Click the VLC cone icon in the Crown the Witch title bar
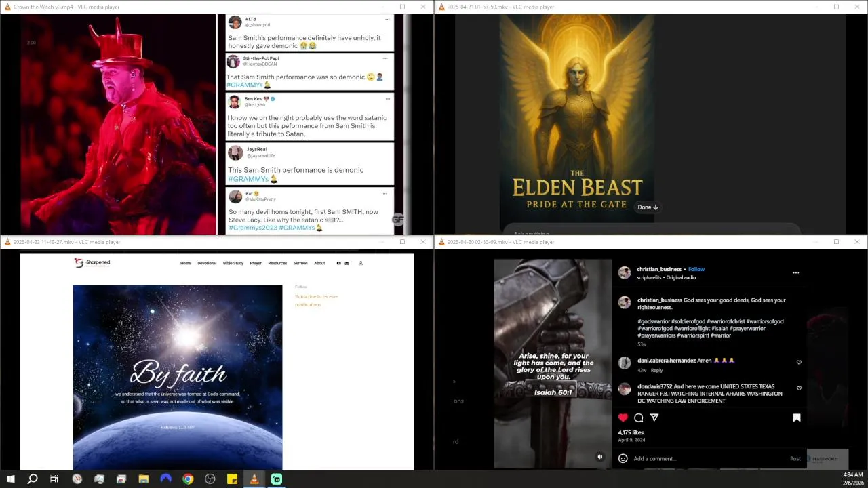The image size is (868, 488). coord(7,7)
